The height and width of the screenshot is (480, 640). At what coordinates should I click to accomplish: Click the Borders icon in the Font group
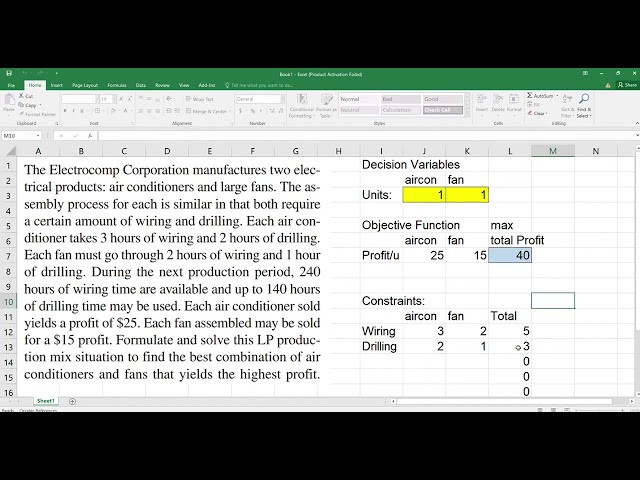(97, 111)
